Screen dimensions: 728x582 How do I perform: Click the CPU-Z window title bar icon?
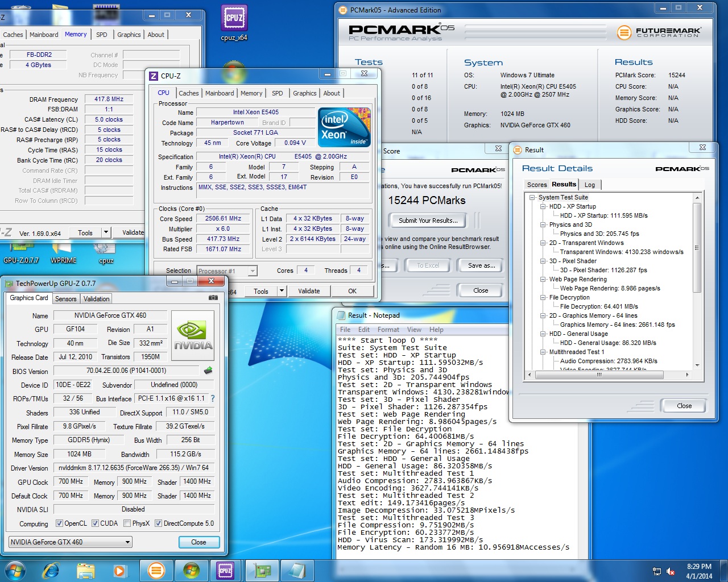[154, 76]
